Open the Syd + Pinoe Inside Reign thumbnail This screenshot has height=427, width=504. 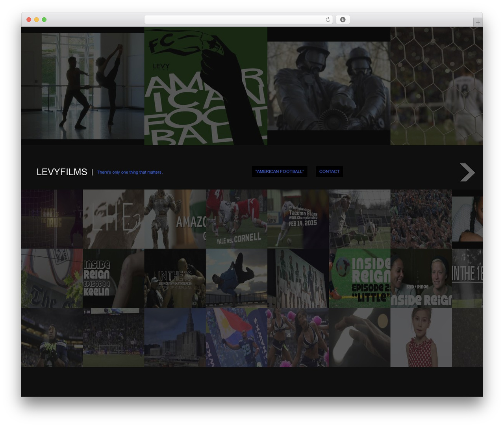click(421, 278)
